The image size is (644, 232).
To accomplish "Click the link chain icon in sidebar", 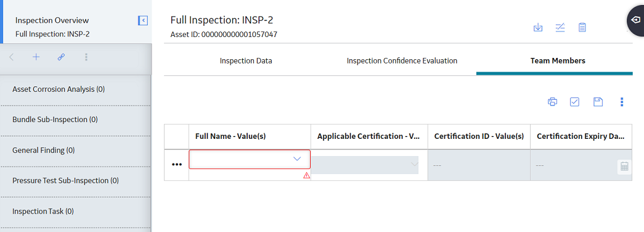I will click(x=61, y=57).
